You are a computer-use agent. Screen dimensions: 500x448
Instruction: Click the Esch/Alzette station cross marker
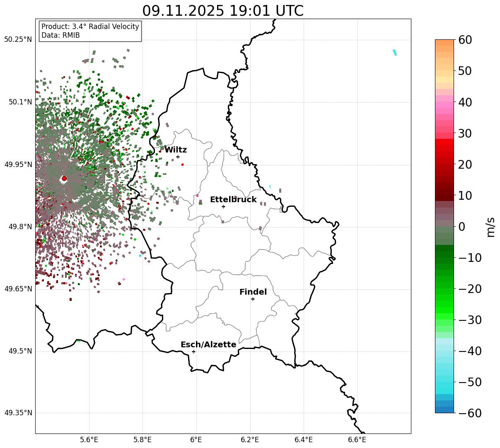click(193, 351)
